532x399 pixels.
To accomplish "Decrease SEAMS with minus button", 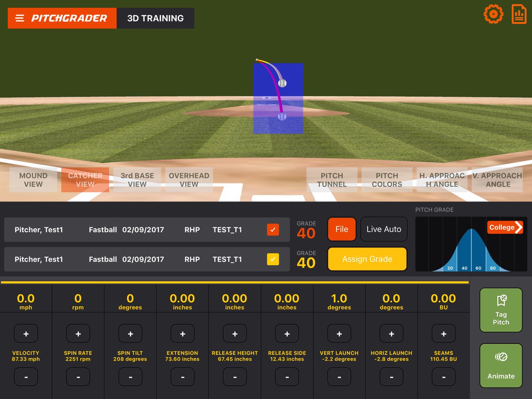I will click(x=444, y=377).
